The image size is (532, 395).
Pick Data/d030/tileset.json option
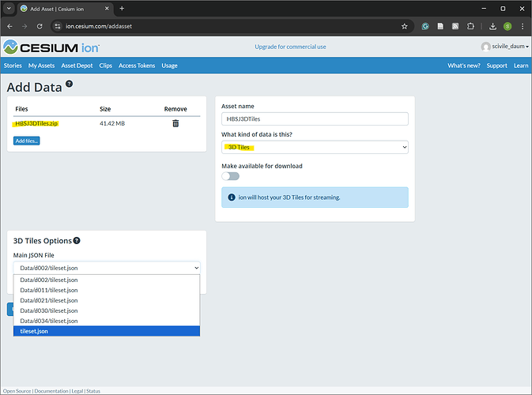coord(107,310)
